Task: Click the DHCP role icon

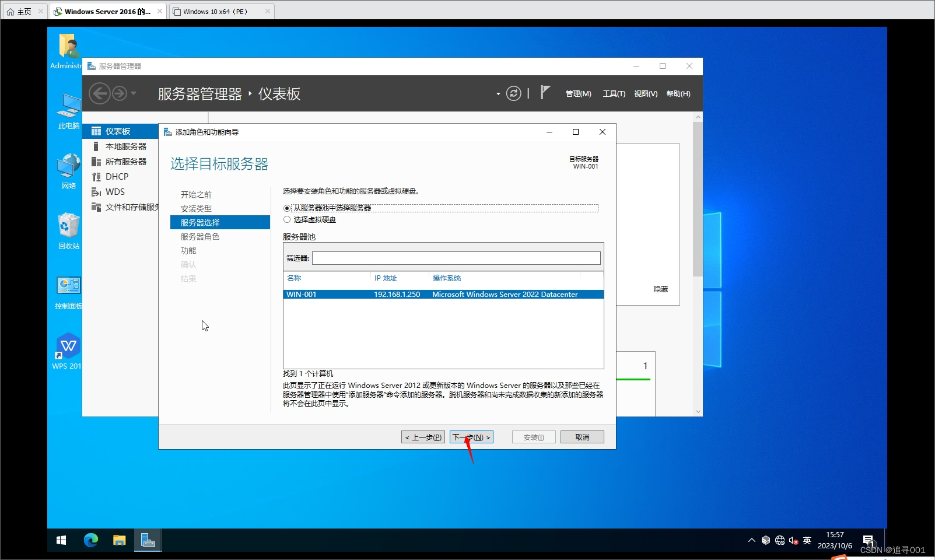Action: tap(96, 177)
